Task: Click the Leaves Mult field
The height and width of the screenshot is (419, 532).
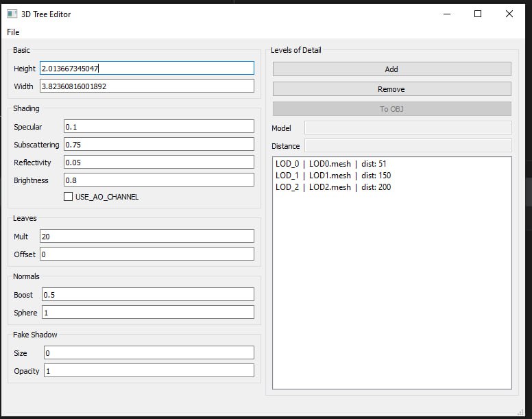Action: 147,236
